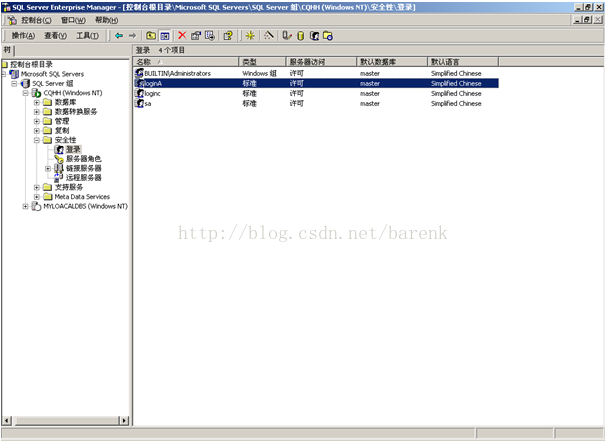
Task: Open 控制台(C) menu
Action: (36, 20)
